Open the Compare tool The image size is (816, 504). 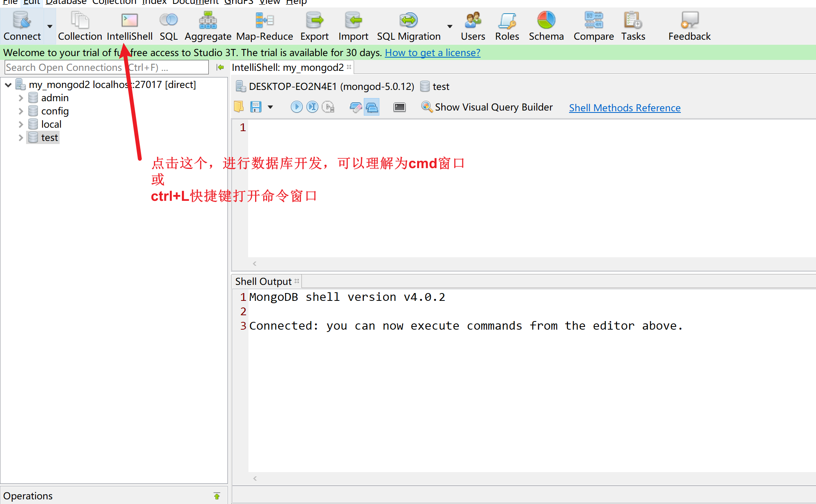click(594, 25)
